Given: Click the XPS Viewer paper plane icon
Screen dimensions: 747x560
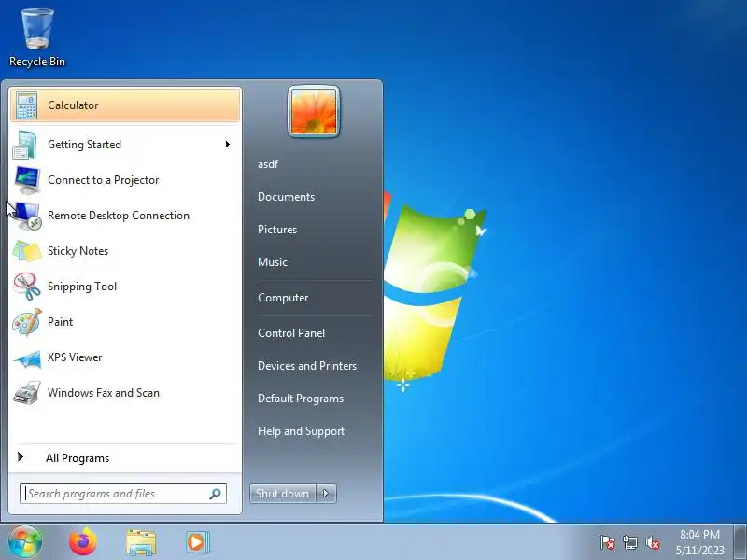Looking at the screenshot, I should 27,358.
